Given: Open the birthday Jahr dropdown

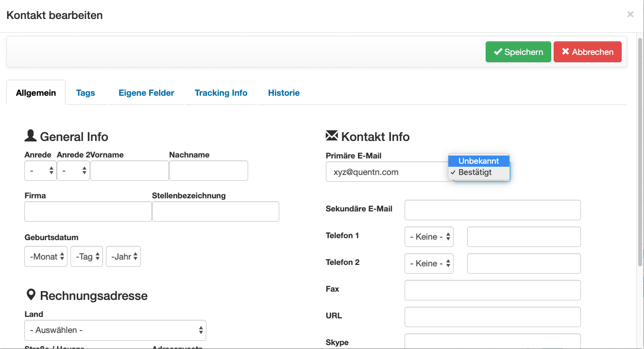Looking at the screenshot, I should (x=123, y=257).
